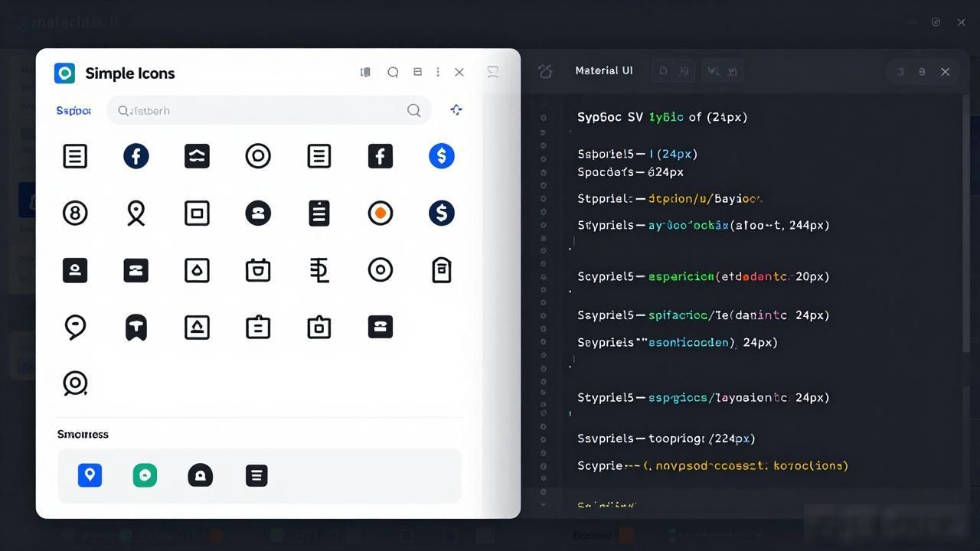
Task: Click first button right of Material UI
Action: pyautogui.click(x=674, y=71)
